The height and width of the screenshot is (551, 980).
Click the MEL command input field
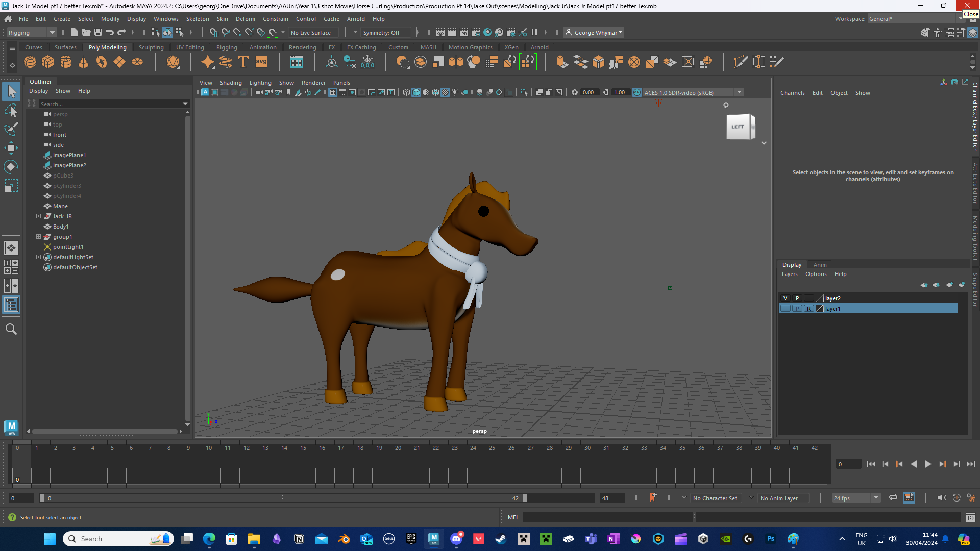[607, 517]
